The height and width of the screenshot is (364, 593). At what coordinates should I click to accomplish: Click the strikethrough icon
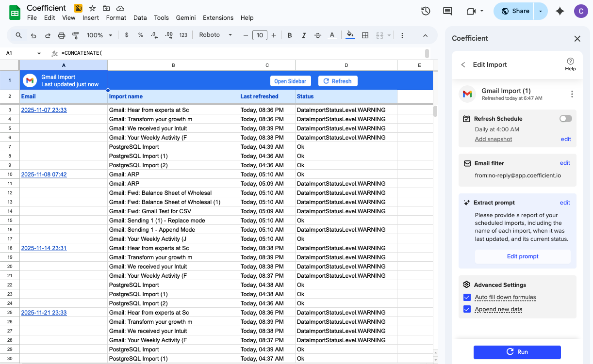pos(318,35)
